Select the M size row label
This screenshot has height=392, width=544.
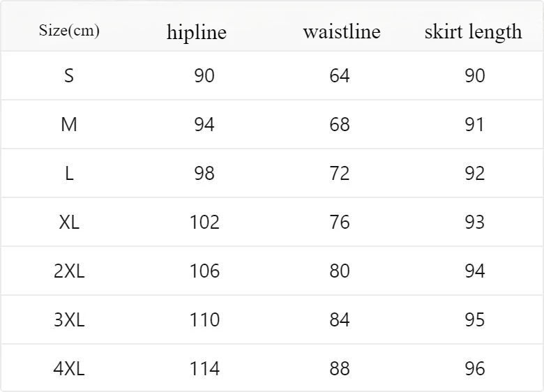[69, 124]
